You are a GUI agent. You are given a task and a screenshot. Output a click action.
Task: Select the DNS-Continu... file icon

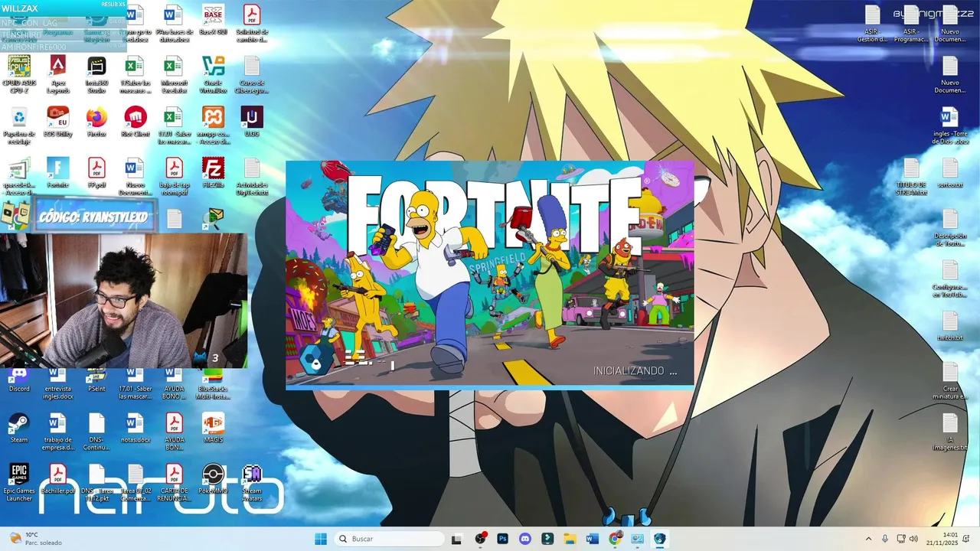click(x=96, y=432)
